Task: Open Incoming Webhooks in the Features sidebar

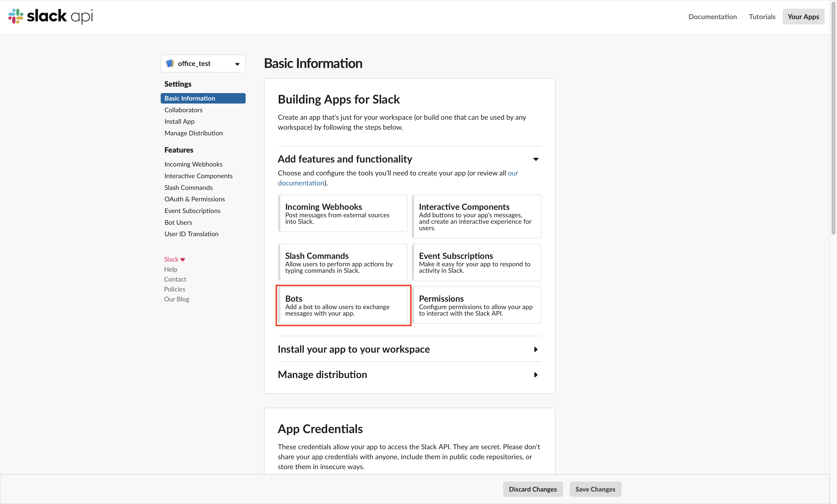Action: click(x=193, y=164)
